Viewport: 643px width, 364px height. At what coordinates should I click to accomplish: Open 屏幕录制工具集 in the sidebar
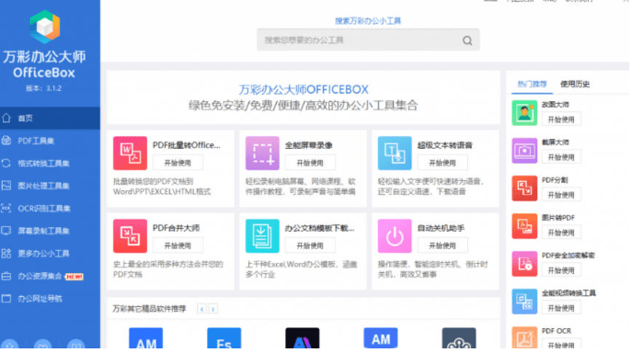50,231
